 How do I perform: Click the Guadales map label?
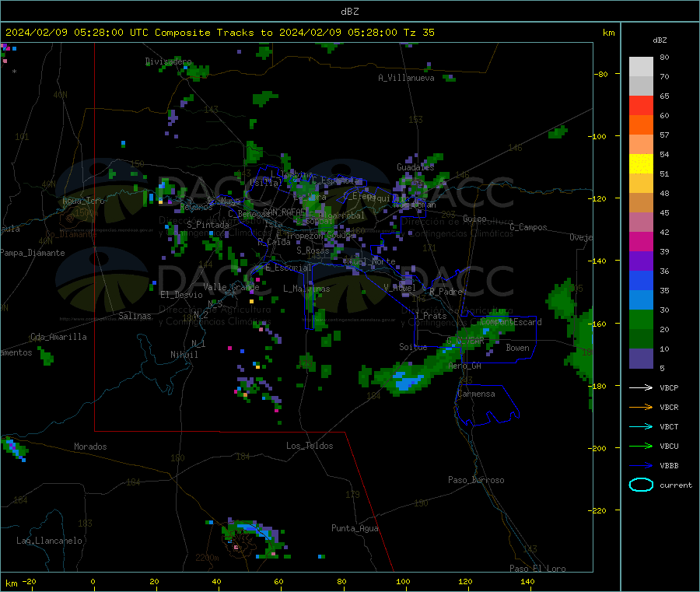[x=415, y=167]
